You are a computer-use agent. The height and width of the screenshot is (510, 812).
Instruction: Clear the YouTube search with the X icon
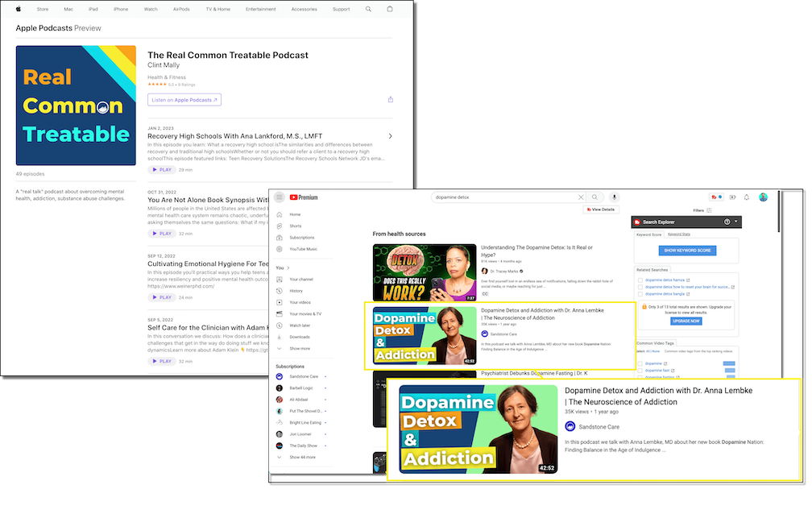pyautogui.click(x=581, y=197)
